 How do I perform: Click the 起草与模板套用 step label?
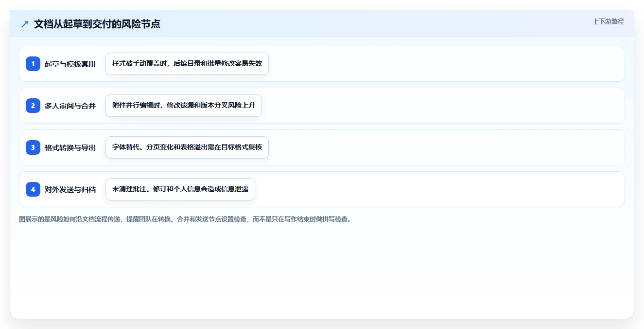(70, 64)
